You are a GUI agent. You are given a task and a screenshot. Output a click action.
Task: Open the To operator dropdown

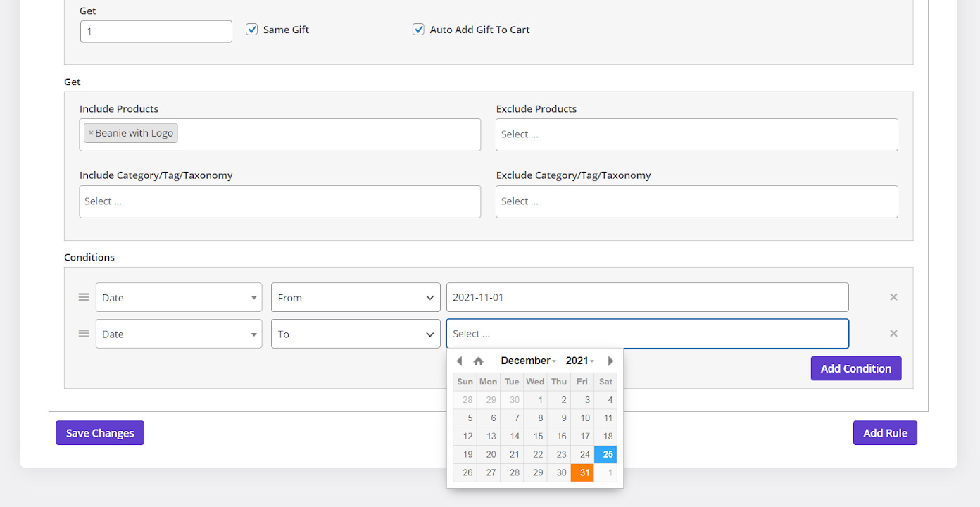coord(356,334)
